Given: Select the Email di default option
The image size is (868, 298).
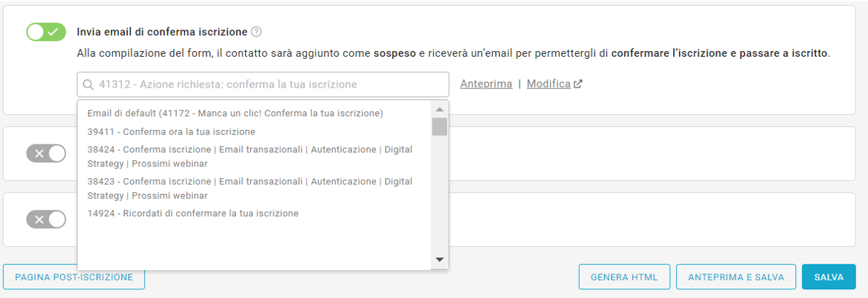Looking at the screenshot, I should (234, 113).
